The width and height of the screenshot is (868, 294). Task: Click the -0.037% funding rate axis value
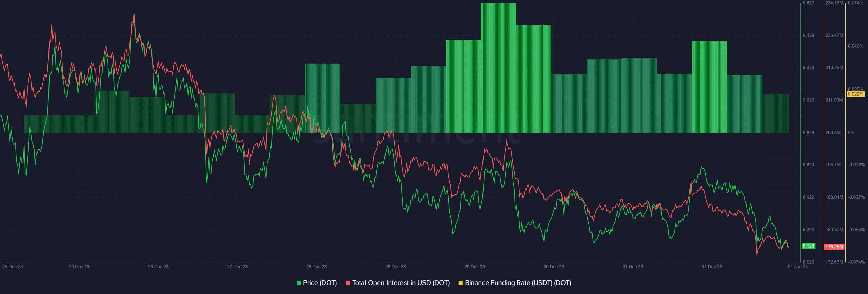(x=856, y=197)
